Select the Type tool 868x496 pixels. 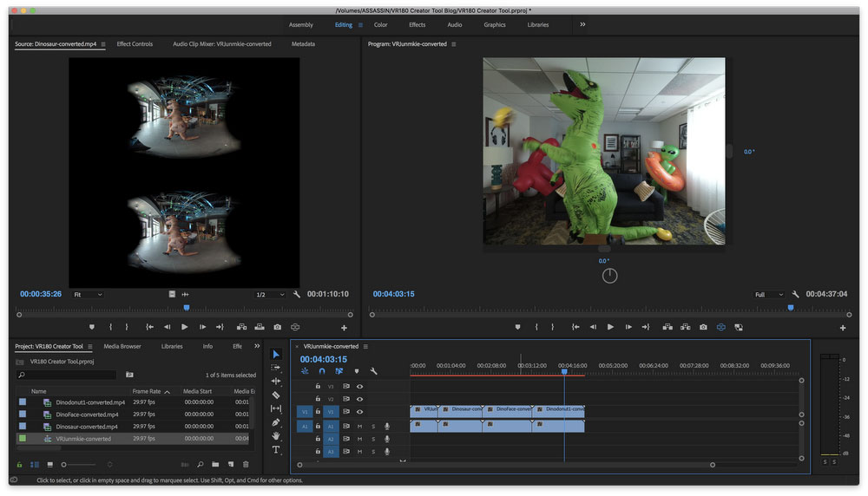click(276, 450)
